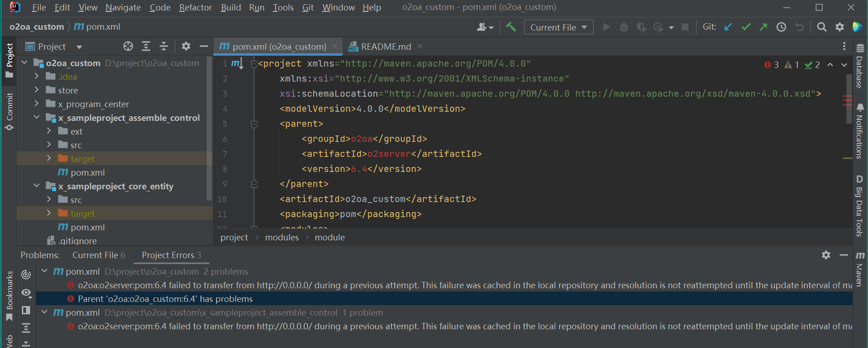Open the Current File run configuration dropdown
This screenshot has height=348, width=868.
coord(558,27)
